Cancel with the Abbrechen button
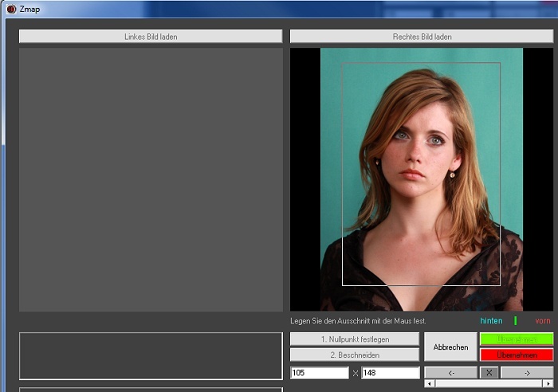558x392 pixels. pos(450,347)
